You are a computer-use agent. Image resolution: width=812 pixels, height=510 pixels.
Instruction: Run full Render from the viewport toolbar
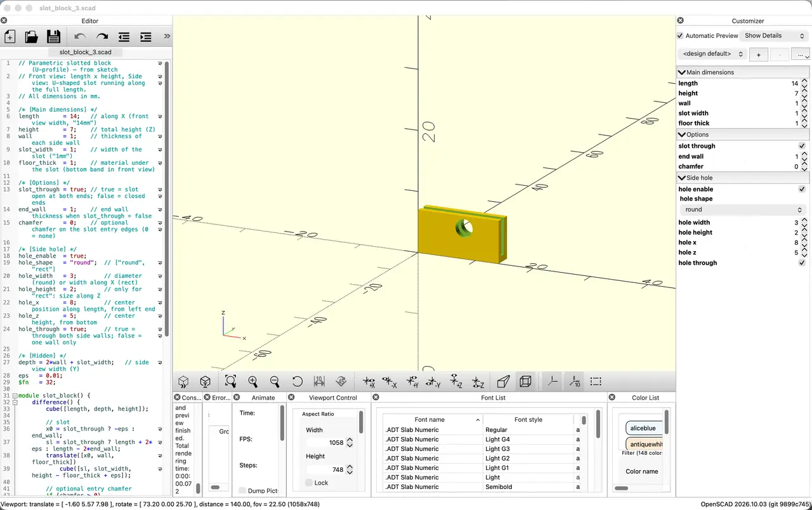(x=206, y=381)
